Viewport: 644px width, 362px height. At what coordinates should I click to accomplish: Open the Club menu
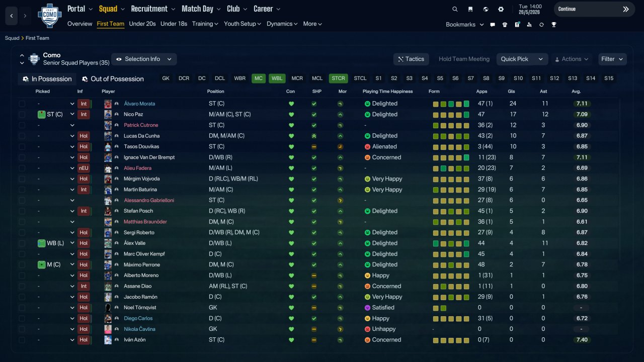point(237,9)
